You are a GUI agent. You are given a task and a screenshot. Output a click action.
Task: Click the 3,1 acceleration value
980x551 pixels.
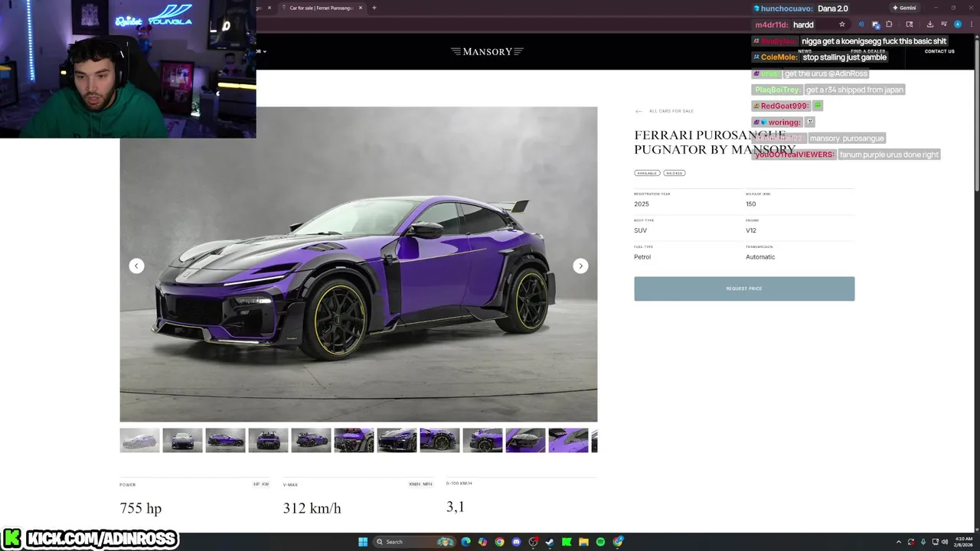tap(455, 507)
